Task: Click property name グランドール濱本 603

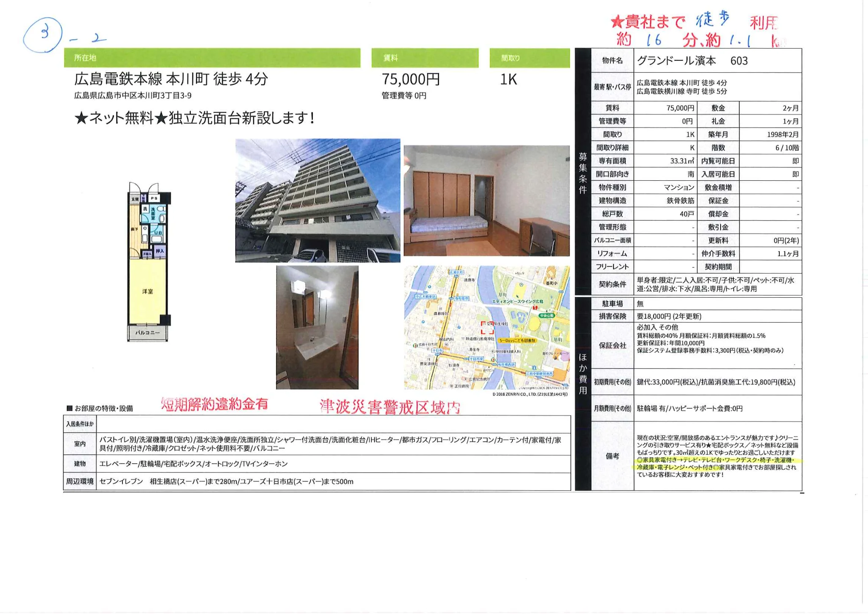Action: coord(692,61)
